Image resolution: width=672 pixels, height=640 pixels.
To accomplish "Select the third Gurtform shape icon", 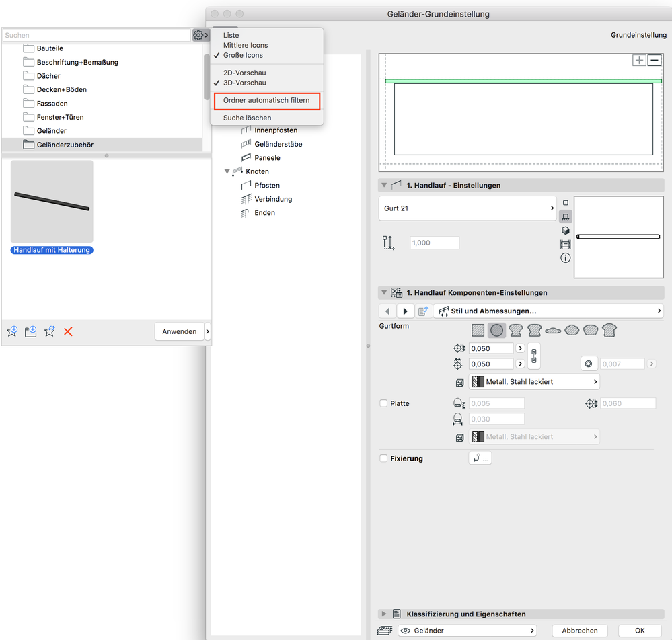I will click(x=515, y=330).
